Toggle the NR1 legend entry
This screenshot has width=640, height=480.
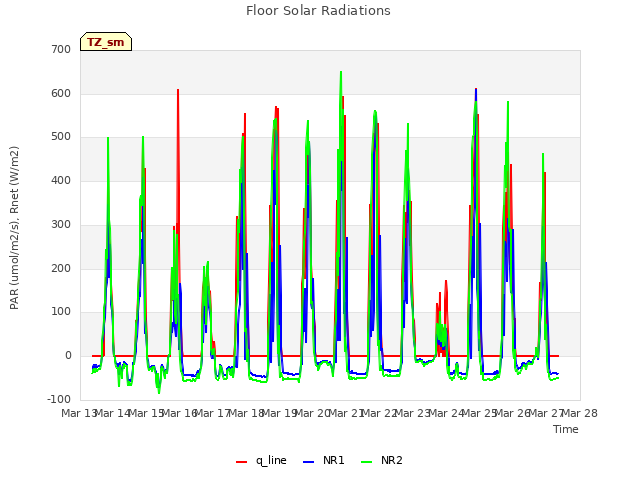324,460
